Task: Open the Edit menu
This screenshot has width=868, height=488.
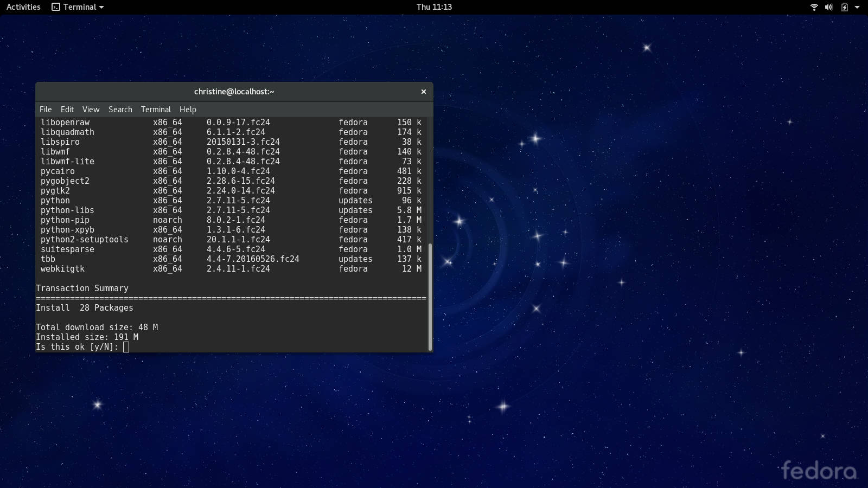Action: (x=67, y=110)
